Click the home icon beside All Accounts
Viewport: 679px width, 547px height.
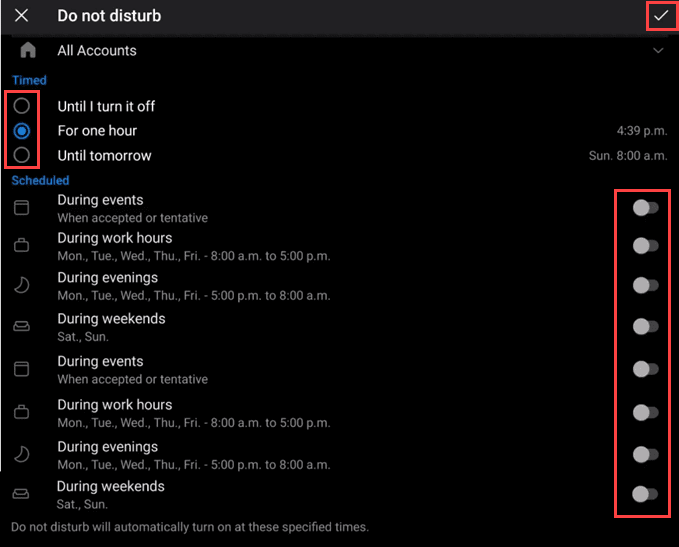tap(28, 50)
